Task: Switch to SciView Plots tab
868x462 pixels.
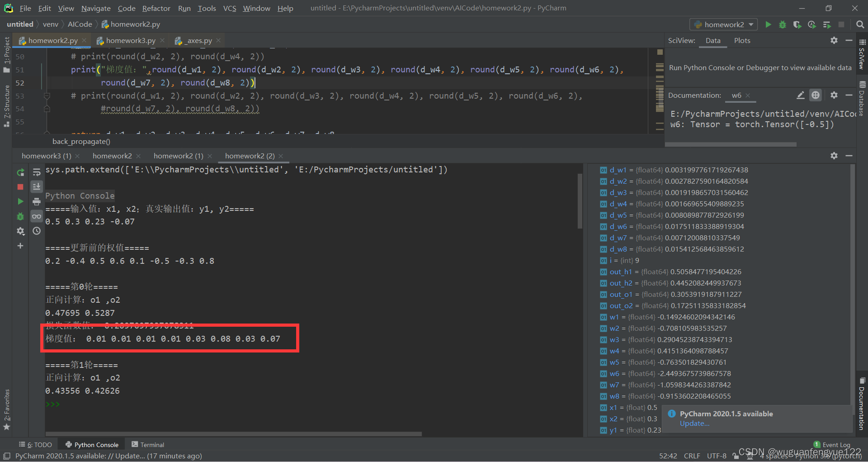Action: [742, 40]
